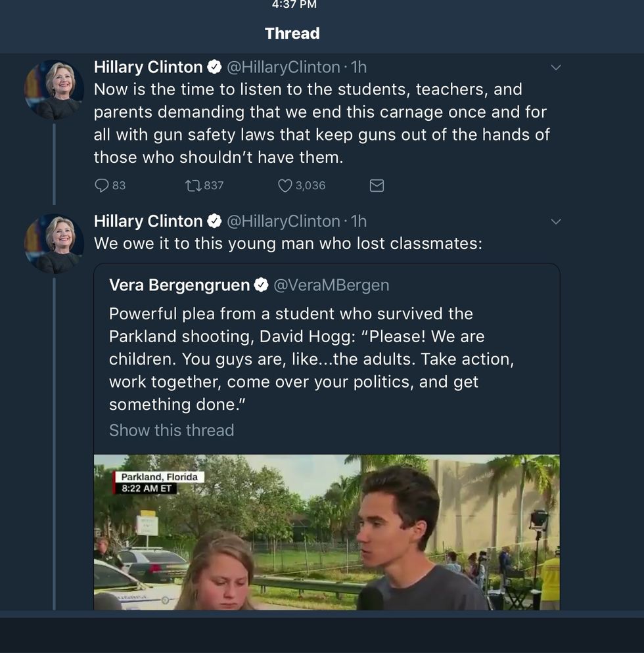Tap the Thread header title
Image resolution: width=644 pixels, height=653 pixels.
[x=292, y=34]
